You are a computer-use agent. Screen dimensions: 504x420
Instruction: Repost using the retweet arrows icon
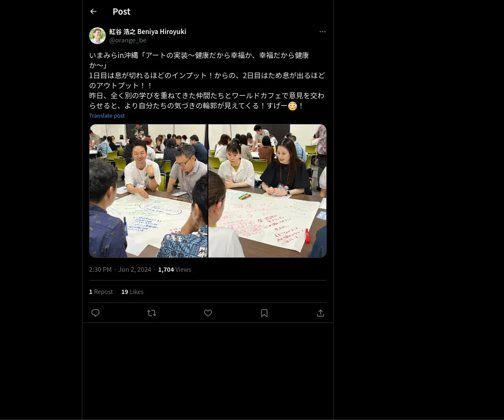click(152, 313)
